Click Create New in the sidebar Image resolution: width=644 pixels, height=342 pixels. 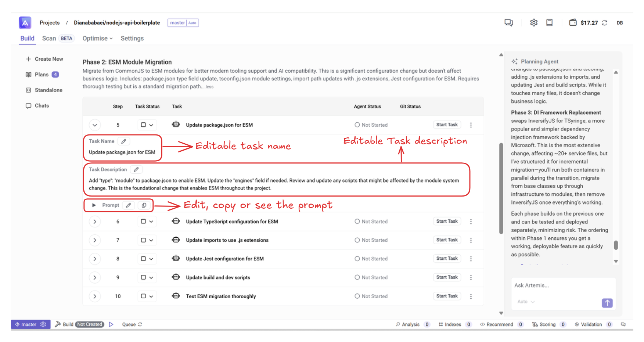pyautogui.click(x=44, y=59)
